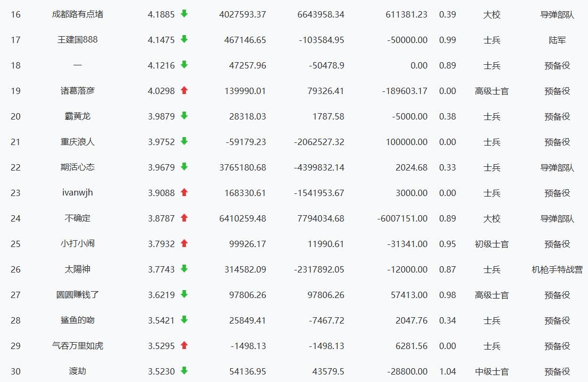Click the red up arrow beside 4.0298
This screenshot has width=588, height=382.
(x=184, y=90)
